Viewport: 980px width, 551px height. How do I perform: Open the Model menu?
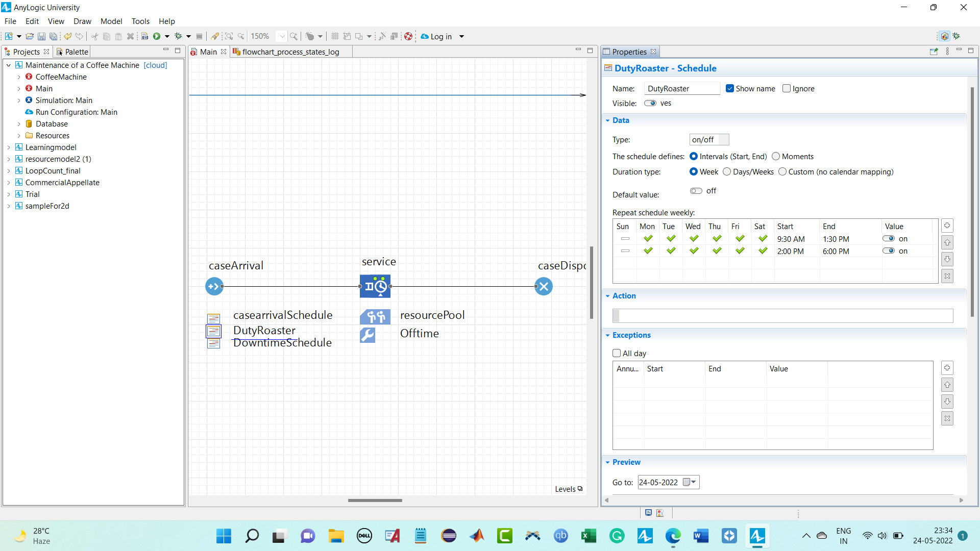[111, 21]
